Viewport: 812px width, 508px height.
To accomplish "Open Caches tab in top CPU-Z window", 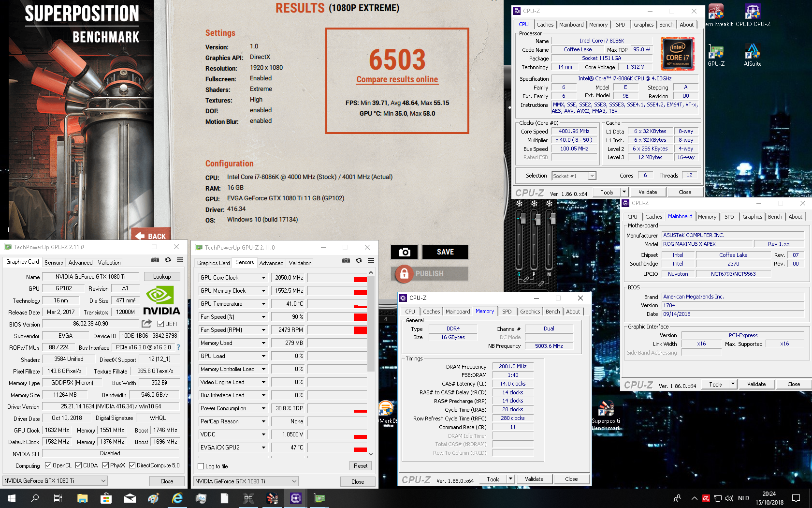I will pyautogui.click(x=545, y=25).
